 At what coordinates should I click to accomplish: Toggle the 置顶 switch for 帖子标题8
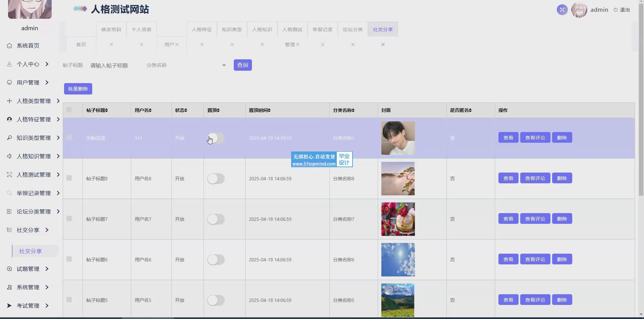tap(216, 179)
